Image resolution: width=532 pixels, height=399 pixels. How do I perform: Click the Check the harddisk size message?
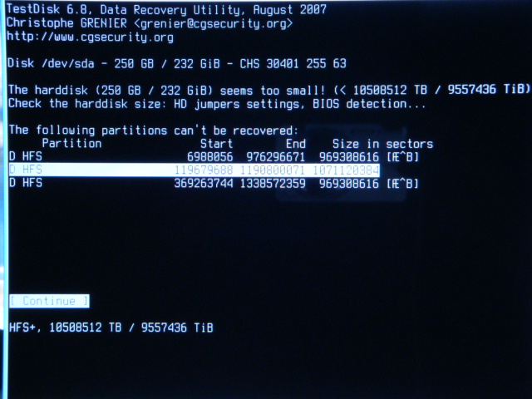point(216,103)
